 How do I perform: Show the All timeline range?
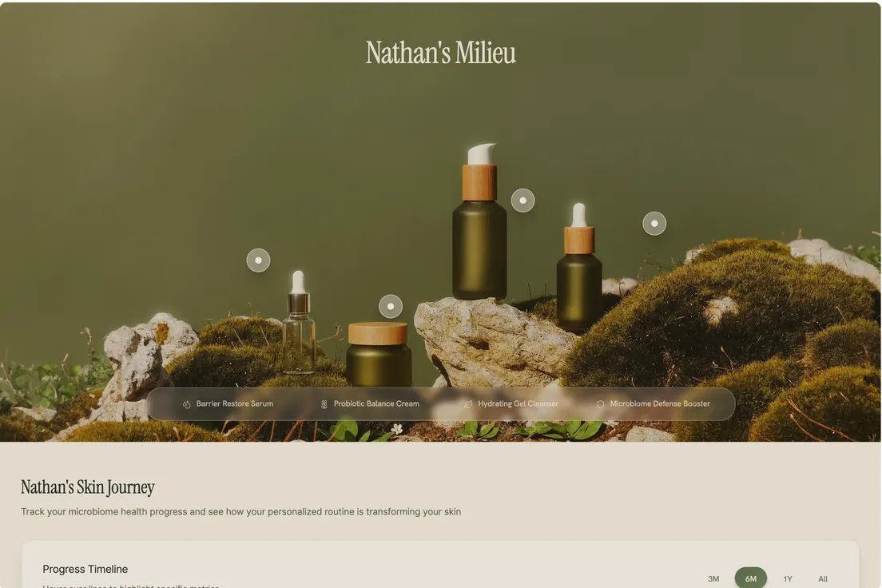tap(823, 578)
